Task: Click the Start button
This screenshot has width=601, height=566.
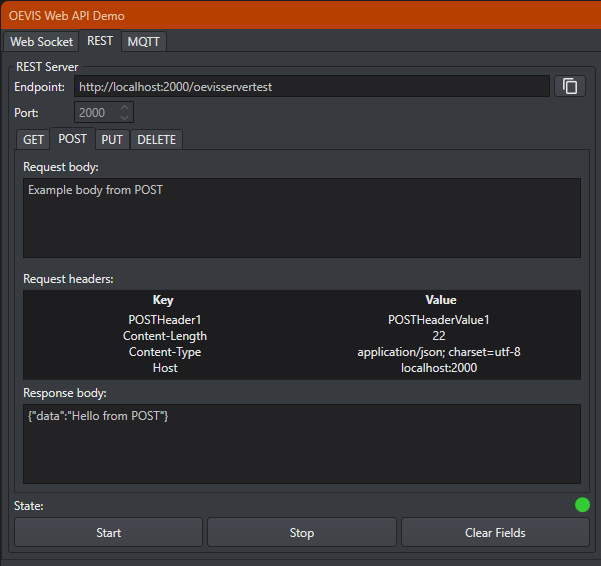Action: 108,532
